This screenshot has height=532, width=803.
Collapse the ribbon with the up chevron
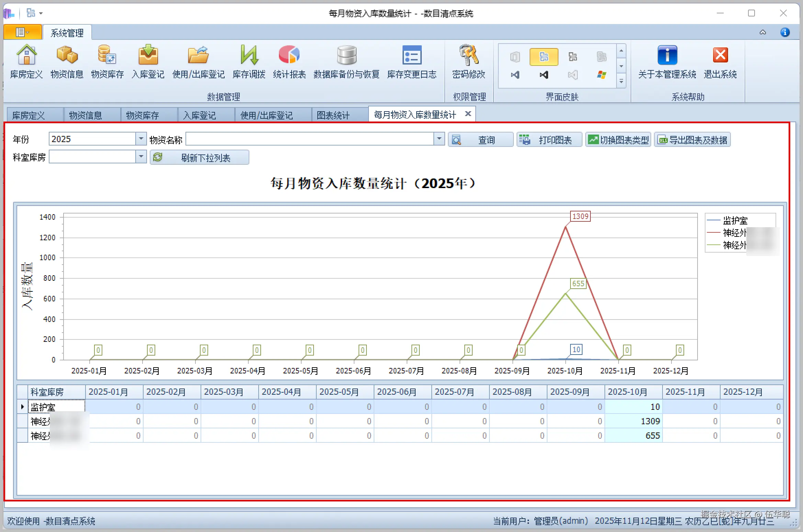tap(763, 33)
